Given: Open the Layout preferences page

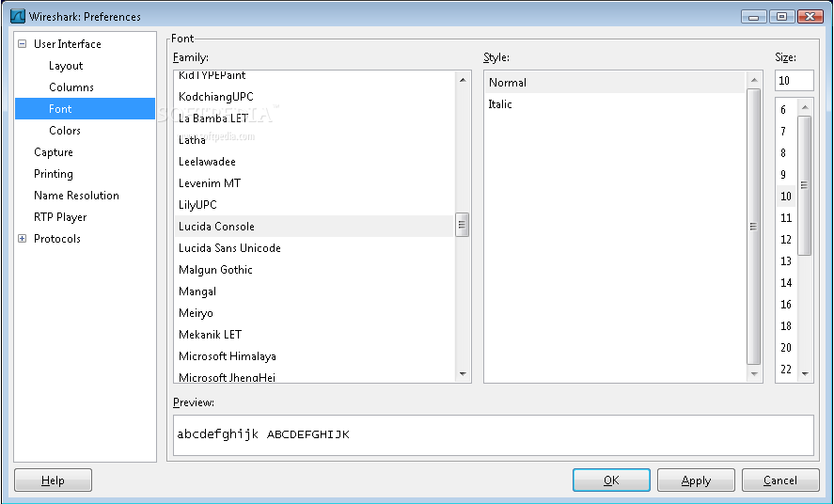Looking at the screenshot, I should coord(66,66).
